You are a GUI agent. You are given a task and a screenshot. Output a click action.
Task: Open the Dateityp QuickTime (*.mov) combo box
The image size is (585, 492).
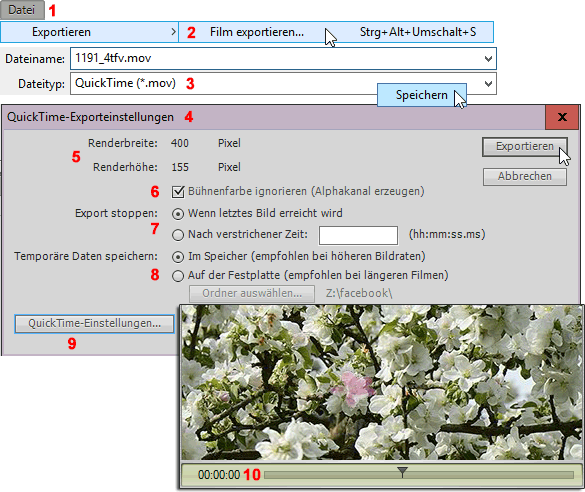[283, 83]
